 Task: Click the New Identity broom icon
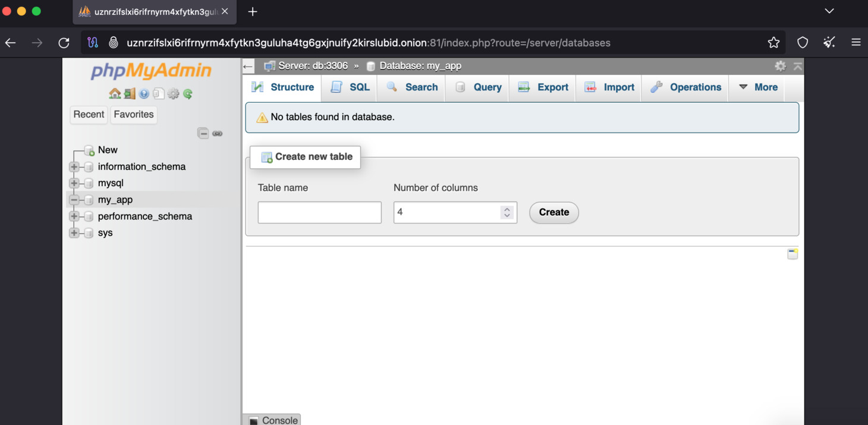pyautogui.click(x=829, y=42)
